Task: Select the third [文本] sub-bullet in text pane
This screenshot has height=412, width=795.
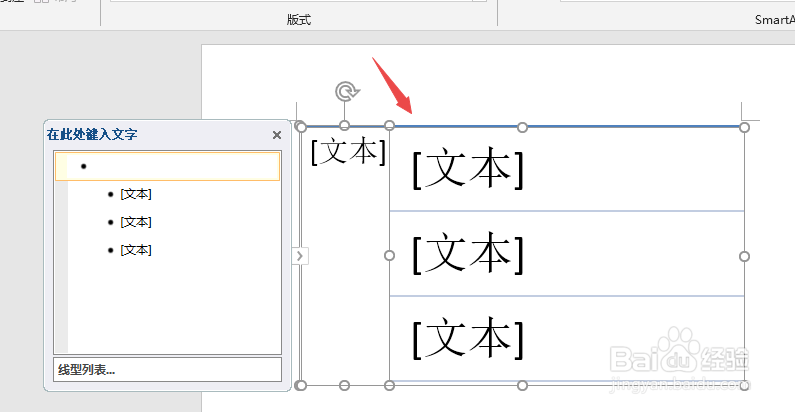Action: (x=136, y=250)
